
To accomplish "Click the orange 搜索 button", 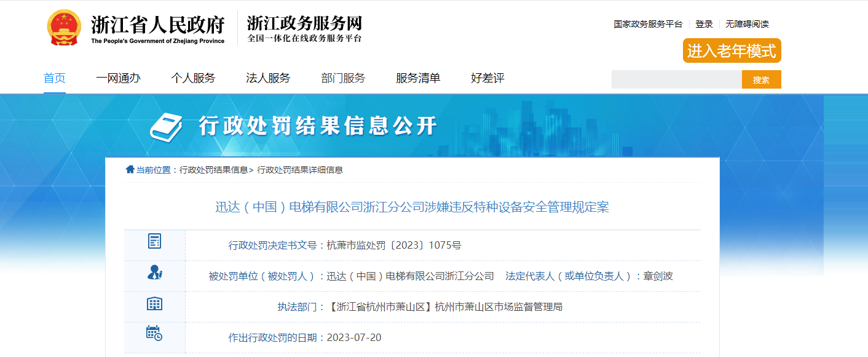I will pyautogui.click(x=762, y=79).
